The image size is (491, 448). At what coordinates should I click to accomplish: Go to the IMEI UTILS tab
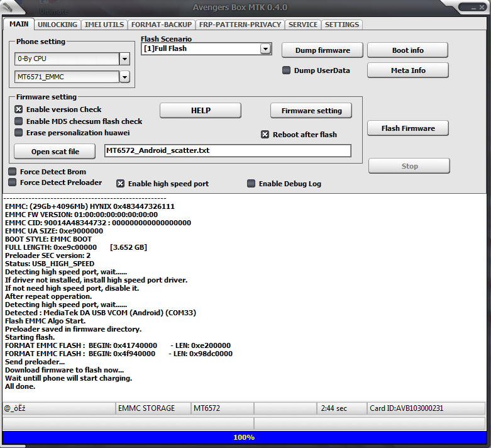pos(104,25)
